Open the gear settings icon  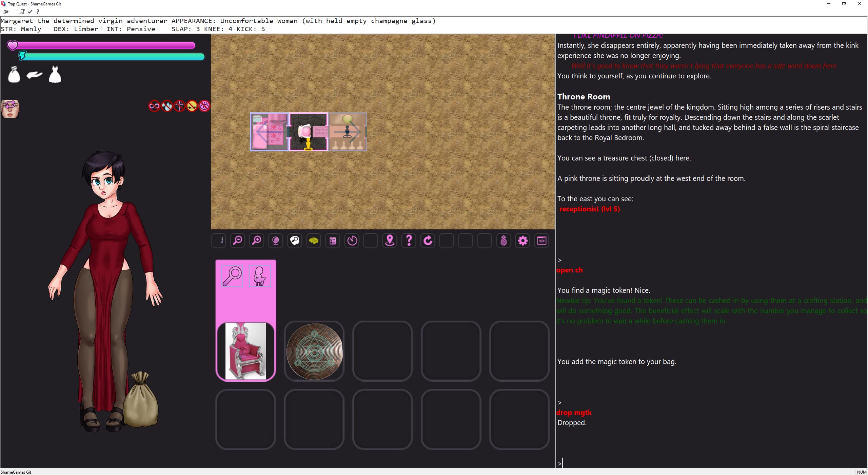coord(523,241)
